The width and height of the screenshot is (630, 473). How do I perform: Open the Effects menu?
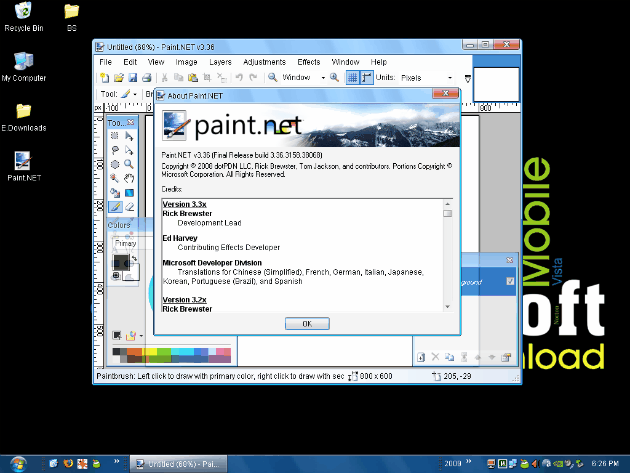[309, 62]
